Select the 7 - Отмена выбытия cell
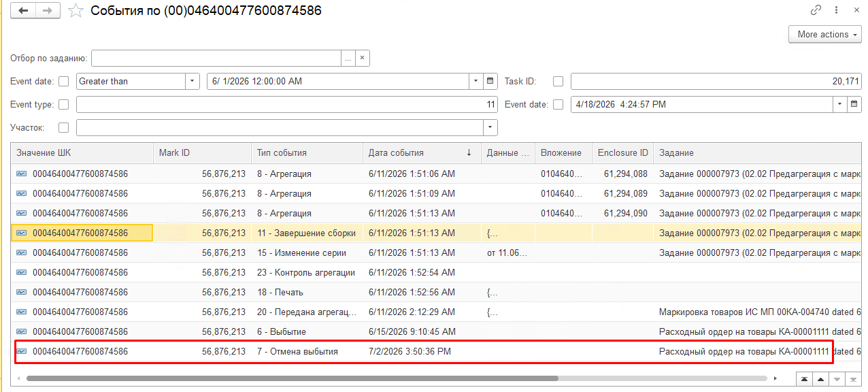The height and width of the screenshot is (392, 868). pos(307,351)
